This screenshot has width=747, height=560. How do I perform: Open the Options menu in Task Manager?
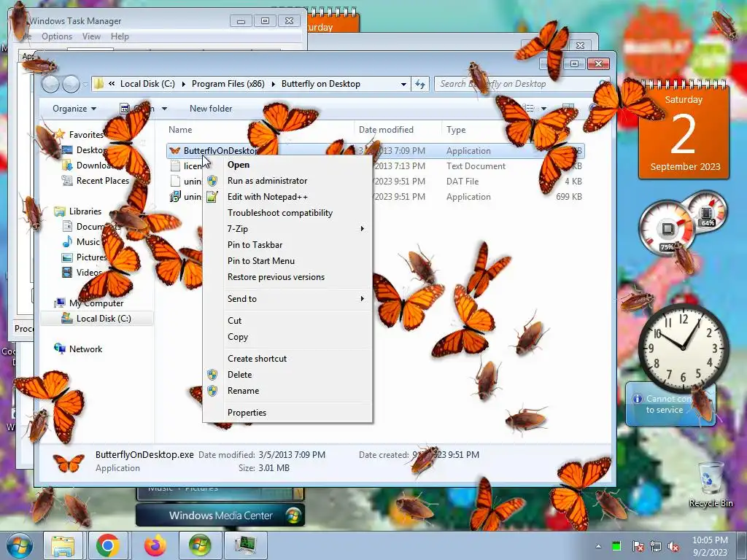[x=57, y=36]
